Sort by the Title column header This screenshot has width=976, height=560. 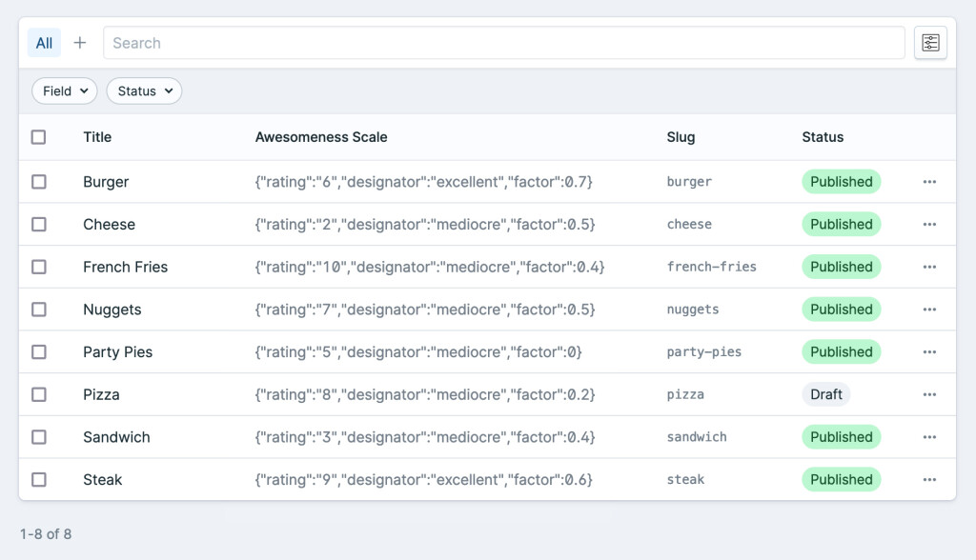(x=97, y=137)
